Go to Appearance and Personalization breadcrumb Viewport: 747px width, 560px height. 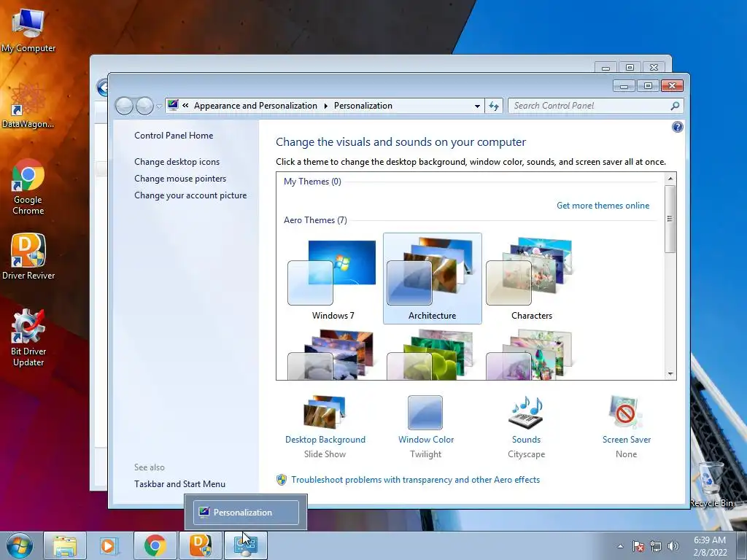[255, 106]
